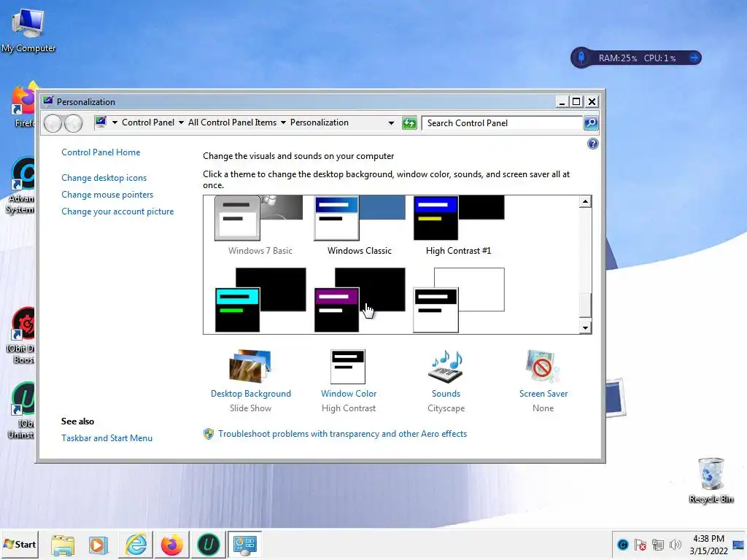Viewport: 747px width, 560px height.
Task: Open the Start menu
Action: (20, 544)
